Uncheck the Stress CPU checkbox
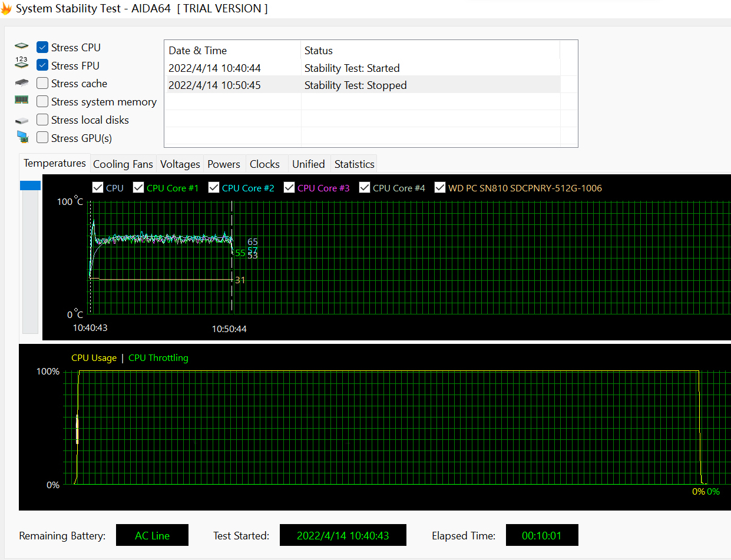Image resolution: width=731 pixels, height=560 pixels. 42,47
